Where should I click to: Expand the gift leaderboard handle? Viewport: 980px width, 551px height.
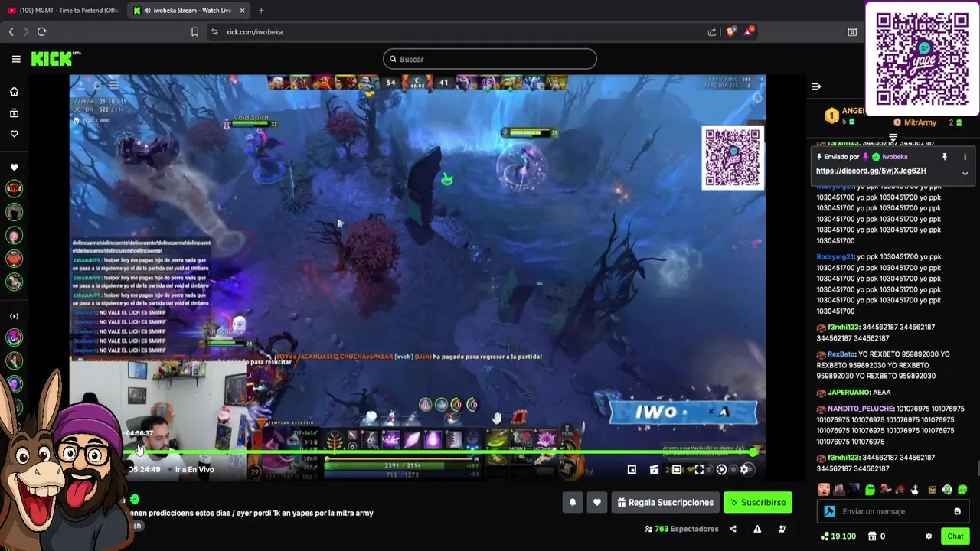893,138
